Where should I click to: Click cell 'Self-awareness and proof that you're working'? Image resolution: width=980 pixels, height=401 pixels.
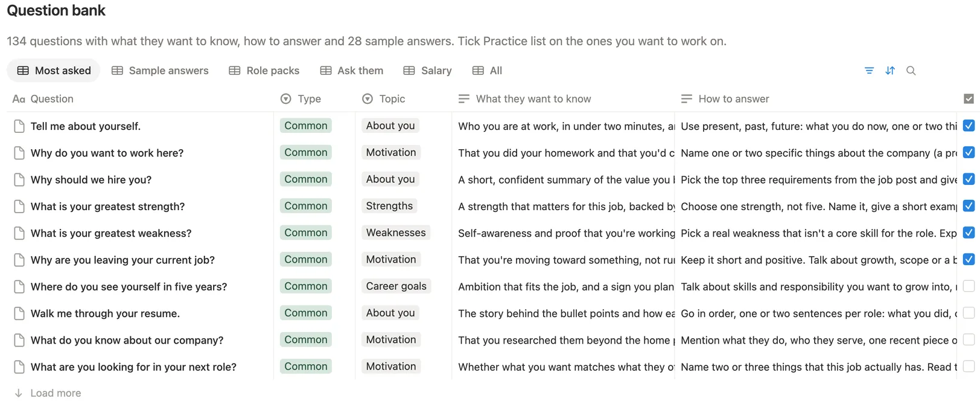pos(564,233)
